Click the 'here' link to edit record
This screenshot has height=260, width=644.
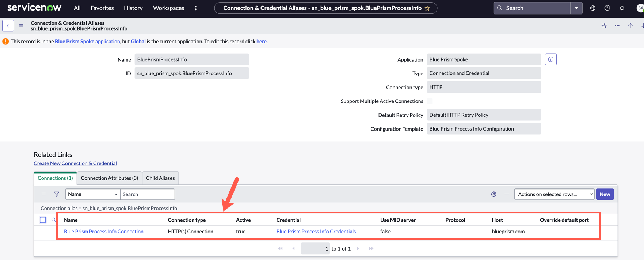pyautogui.click(x=262, y=42)
